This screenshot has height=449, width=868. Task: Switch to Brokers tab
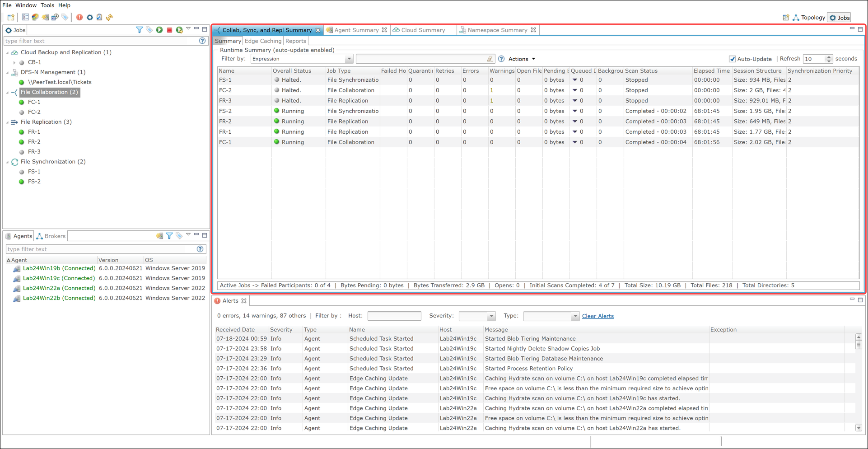(x=51, y=236)
